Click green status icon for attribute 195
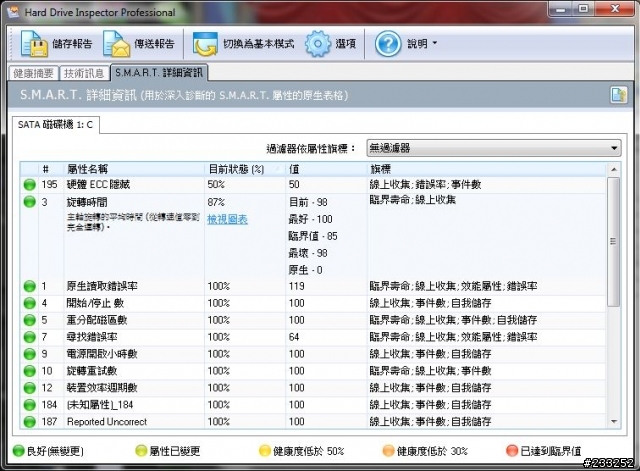The height and width of the screenshot is (471, 640). pyautogui.click(x=29, y=184)
